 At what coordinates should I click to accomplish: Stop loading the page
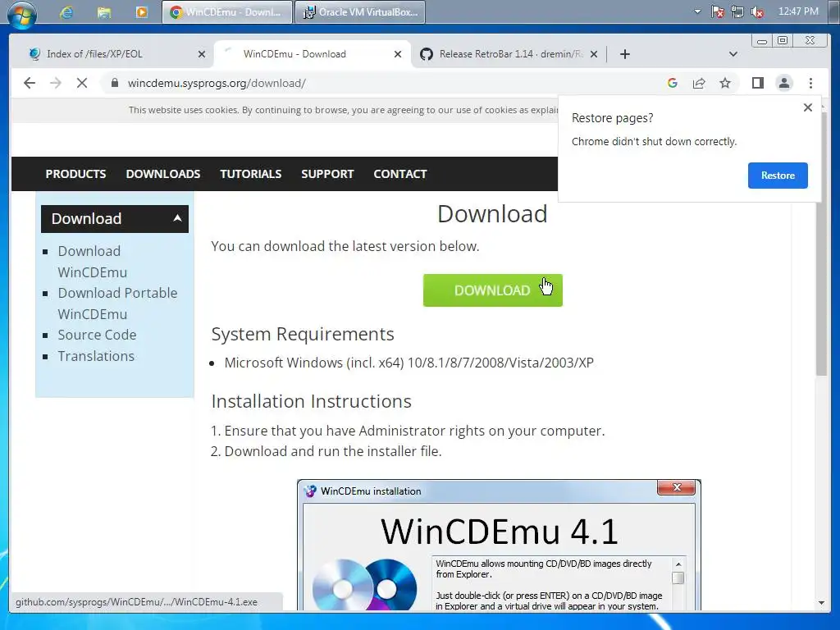pyautogui.click(x=81, y=83)
